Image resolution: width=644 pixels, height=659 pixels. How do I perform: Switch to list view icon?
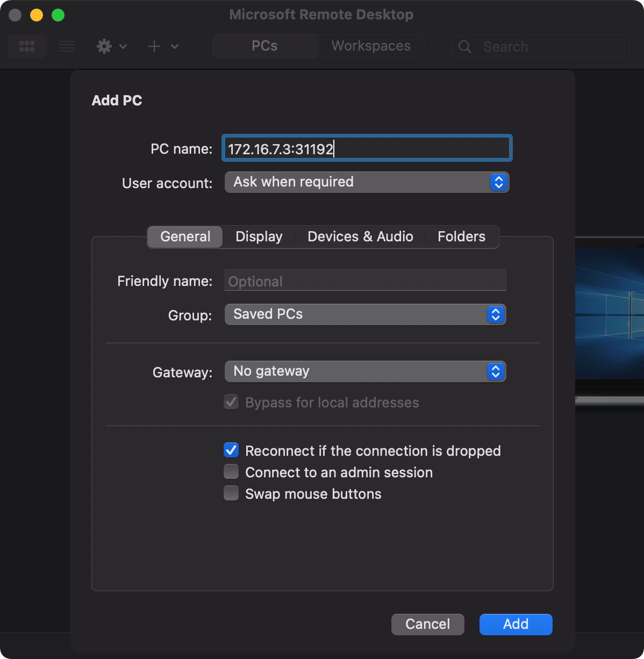pos(67,47)
